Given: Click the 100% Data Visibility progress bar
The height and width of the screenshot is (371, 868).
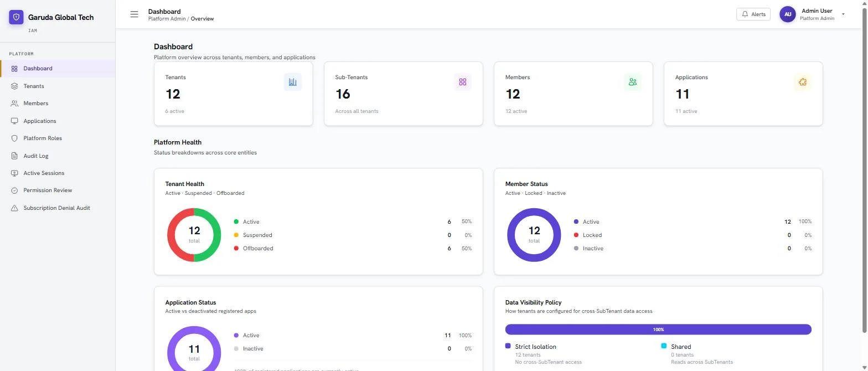Looking at the screenshot, I should pyautogui.click(x=658, y=329).
